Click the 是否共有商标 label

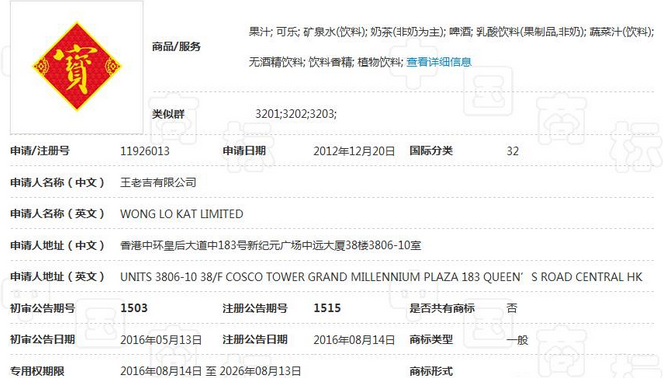[x=442, y=308]
